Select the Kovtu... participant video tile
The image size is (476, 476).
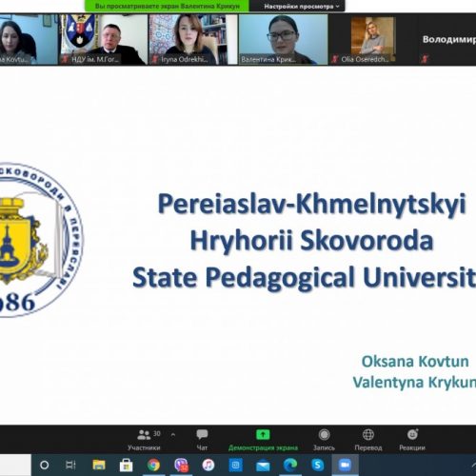tap(29, 40)
